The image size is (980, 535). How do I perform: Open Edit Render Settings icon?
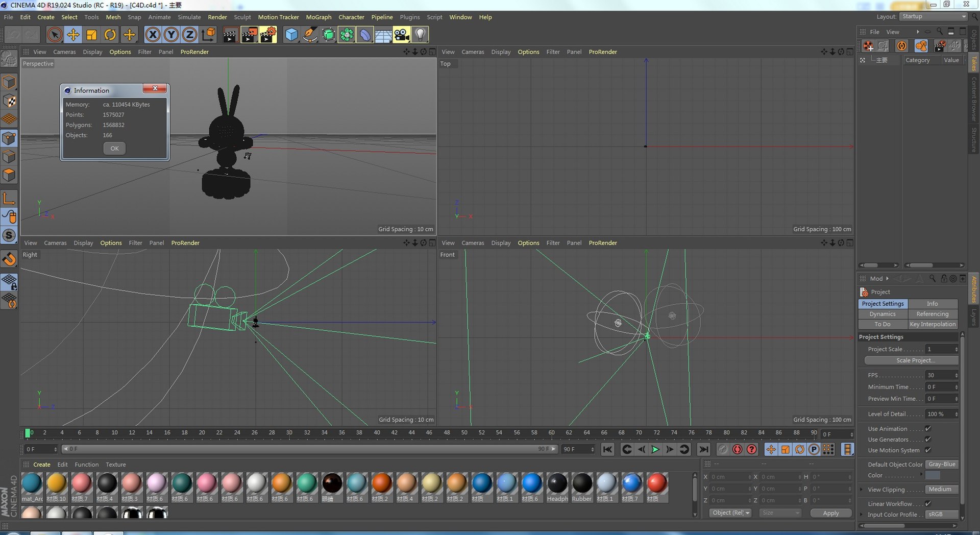coord(268,35)
